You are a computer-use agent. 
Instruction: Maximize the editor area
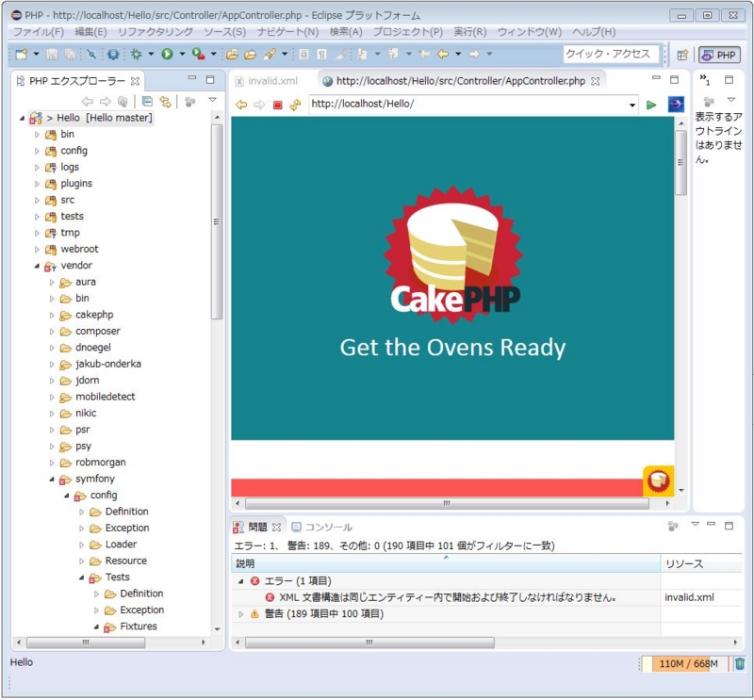coord(674,79)
